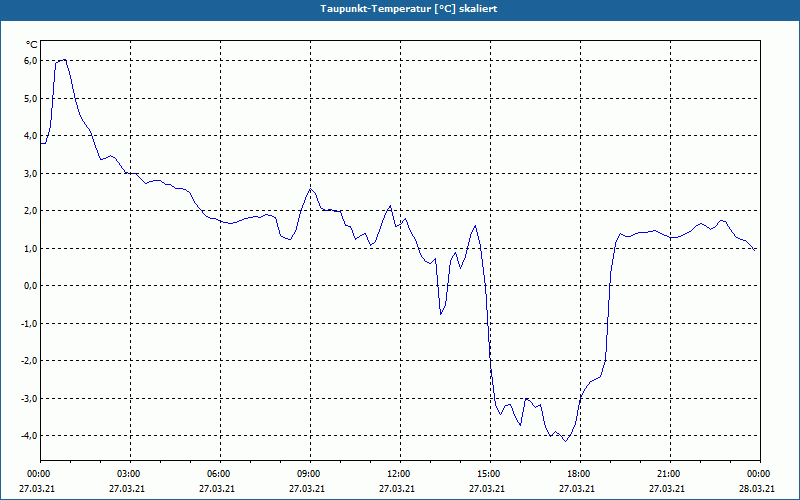Select the 2,0 y-axis tick label
800x500 pixels.
31,211
